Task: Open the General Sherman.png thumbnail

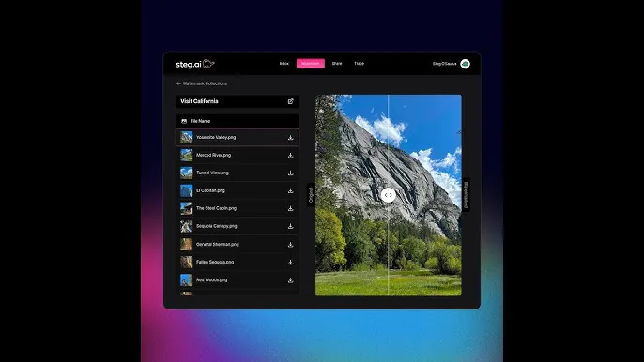Action: click(x=187, y=244)
